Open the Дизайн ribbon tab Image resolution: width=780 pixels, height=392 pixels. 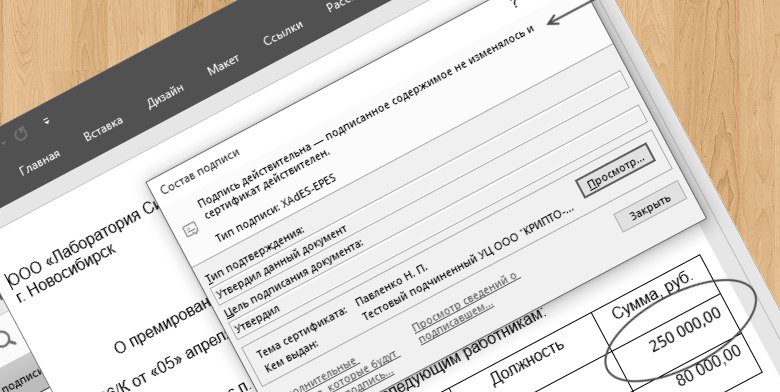(166, 96)
